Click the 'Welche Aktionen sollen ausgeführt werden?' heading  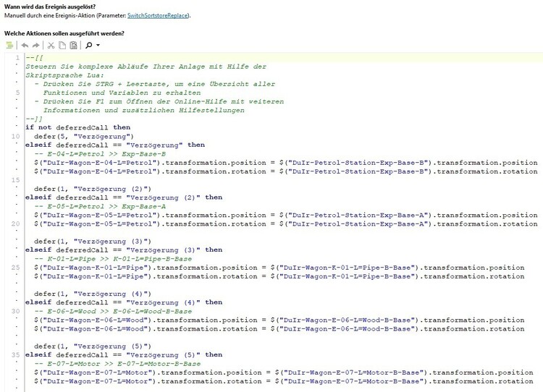click(x=64, y=33)
